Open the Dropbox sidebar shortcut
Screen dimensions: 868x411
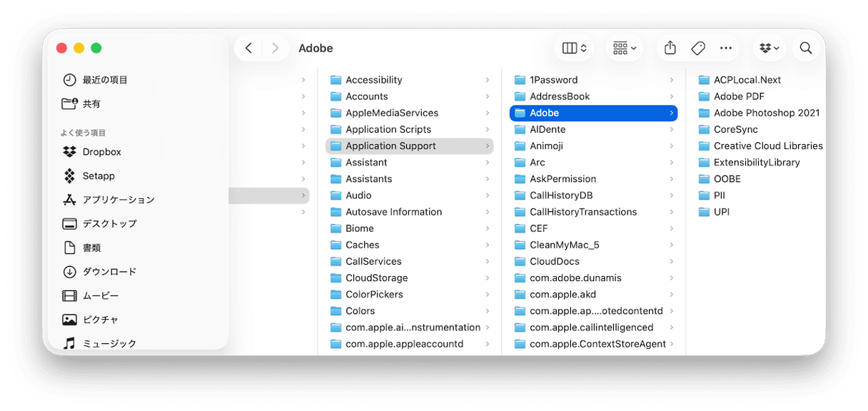(x=91, y=151)
